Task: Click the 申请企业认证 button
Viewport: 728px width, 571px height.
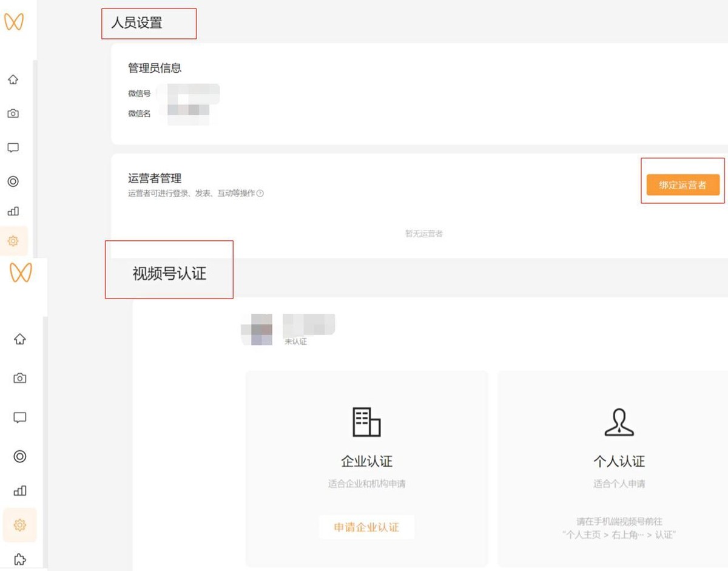Action: pos(366,527)
